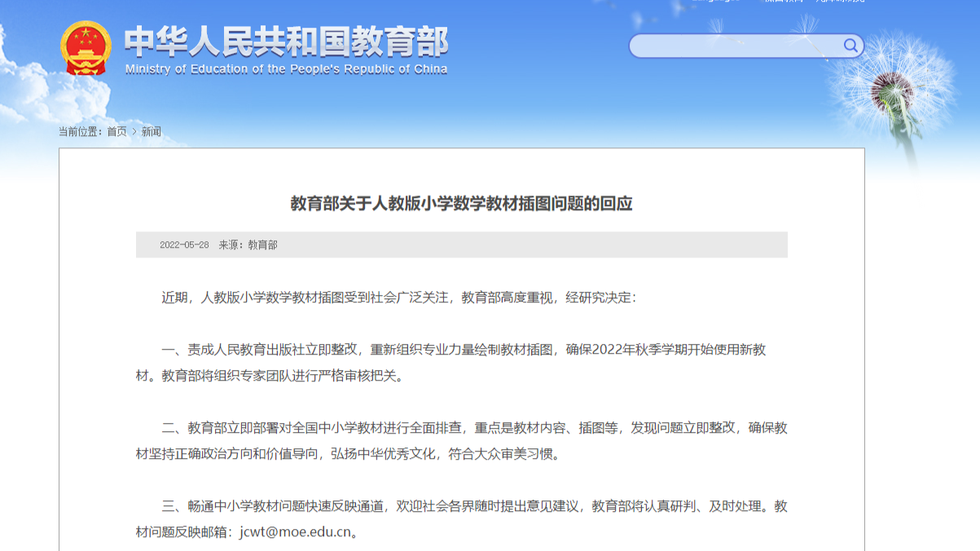Click the national emblem logo

pyautogui.click(x=86, y=48)
